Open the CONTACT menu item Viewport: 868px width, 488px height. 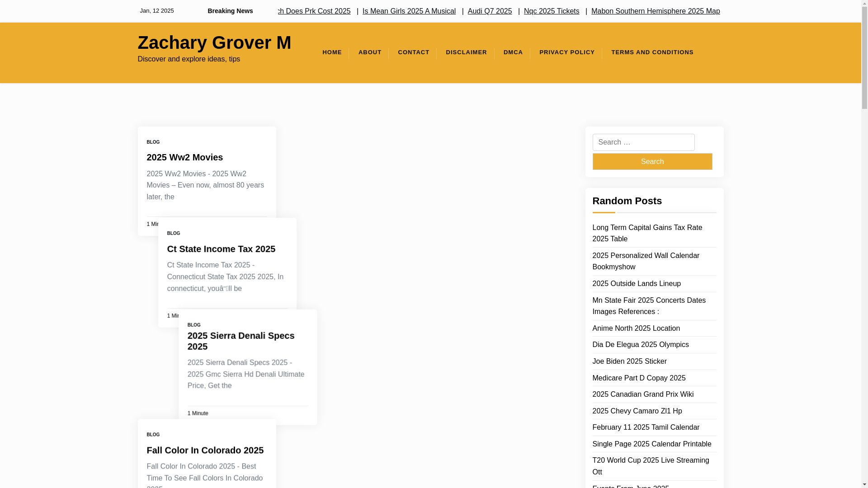coord(414,52)
